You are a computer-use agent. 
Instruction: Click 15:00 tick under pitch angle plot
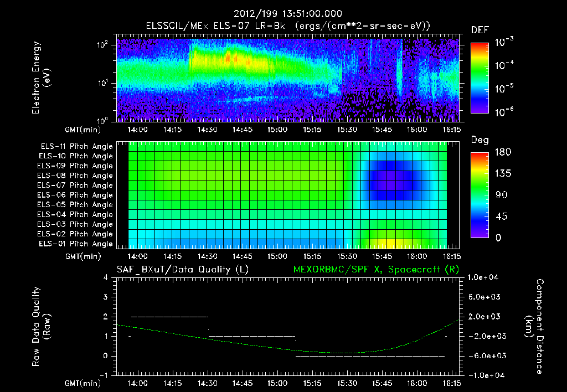click(277, 256)
